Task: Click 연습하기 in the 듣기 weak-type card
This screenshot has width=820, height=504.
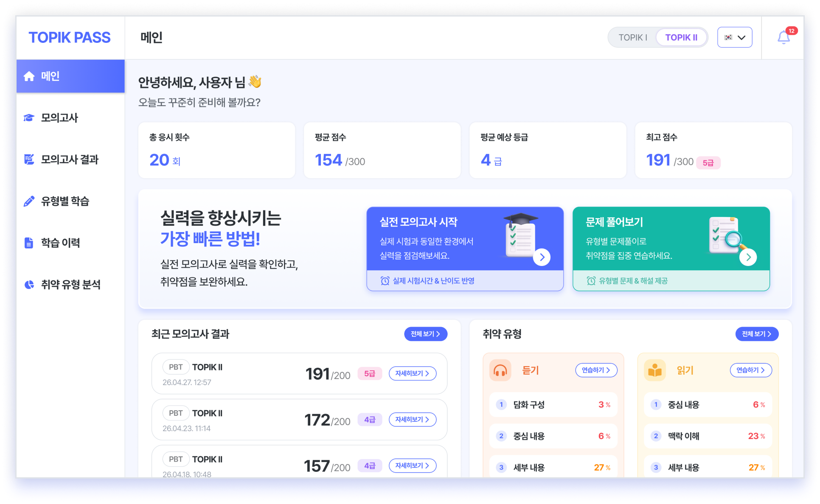Action: tap(596, 370)
